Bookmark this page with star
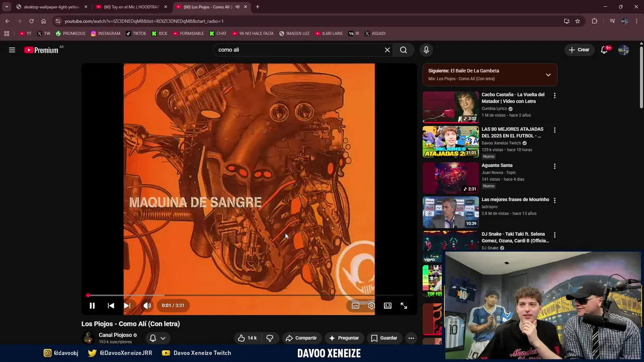This screenshot has width=644, height=362. (578, 21)
